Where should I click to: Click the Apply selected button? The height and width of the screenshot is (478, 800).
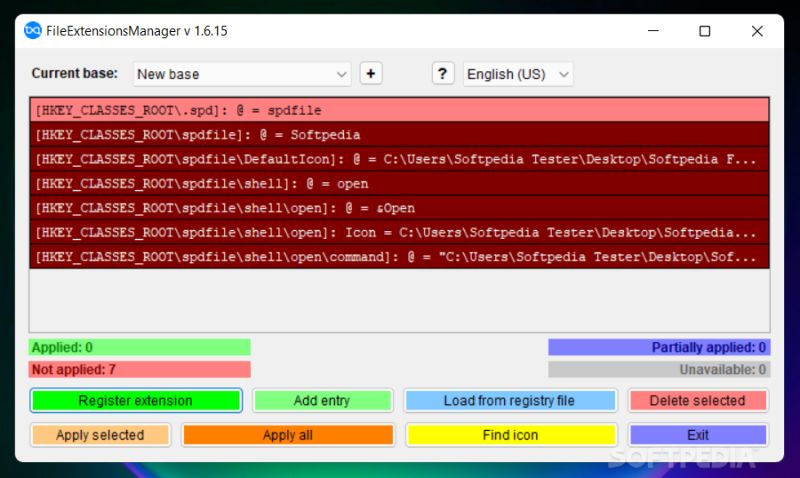(100, 435)
